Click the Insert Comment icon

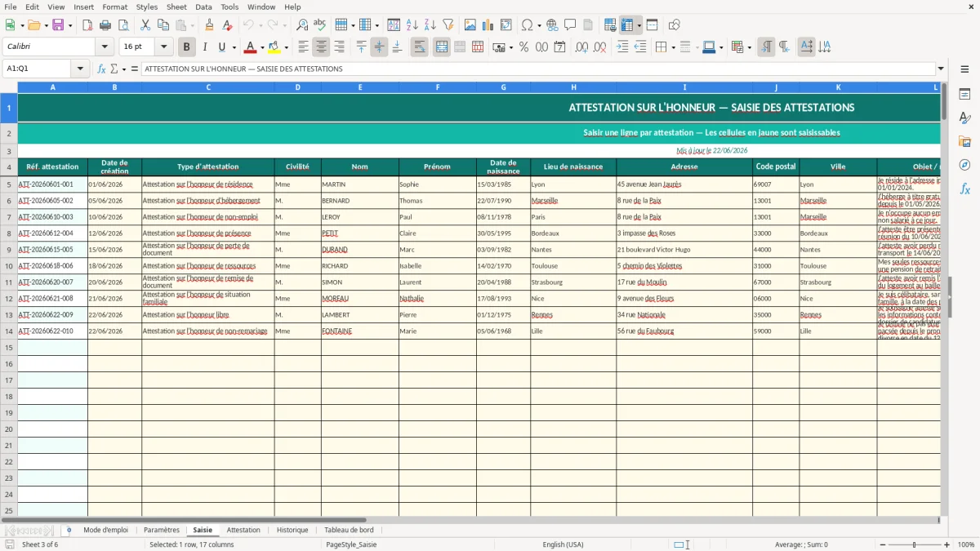(570, 25)
